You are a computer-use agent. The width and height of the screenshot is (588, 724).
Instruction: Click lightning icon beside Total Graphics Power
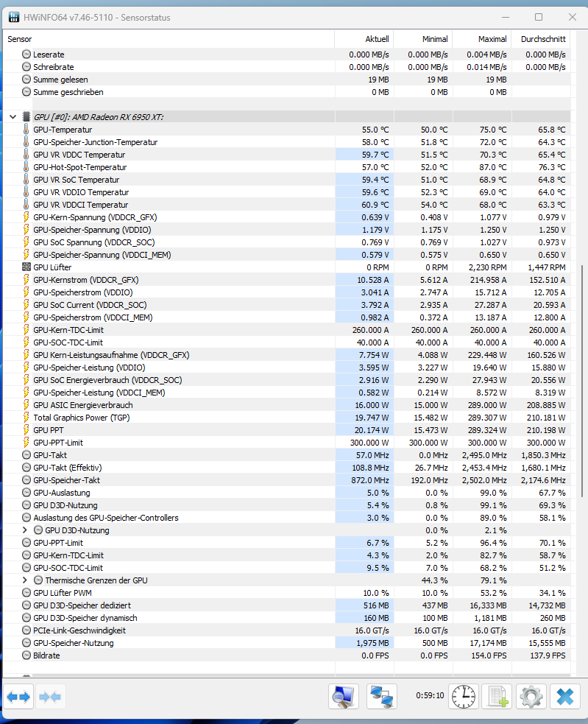coord(26,418)
